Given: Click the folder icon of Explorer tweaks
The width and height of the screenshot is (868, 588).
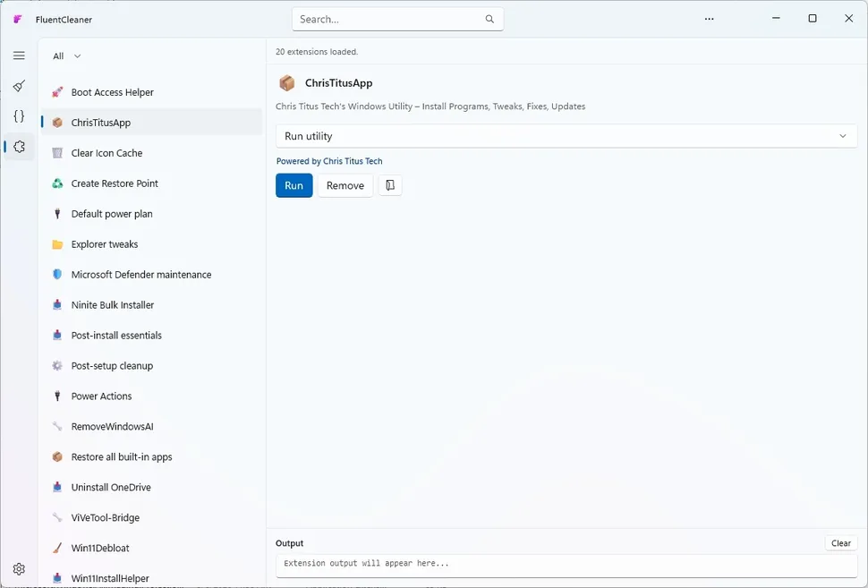Looking at the screenshot, I should click(57, 244).
